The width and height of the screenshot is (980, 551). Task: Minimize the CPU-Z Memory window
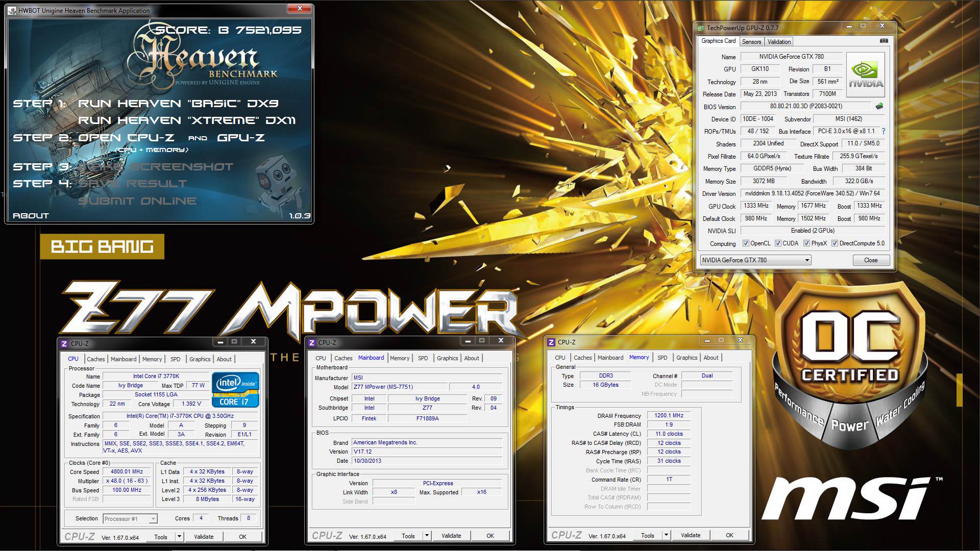707,340
